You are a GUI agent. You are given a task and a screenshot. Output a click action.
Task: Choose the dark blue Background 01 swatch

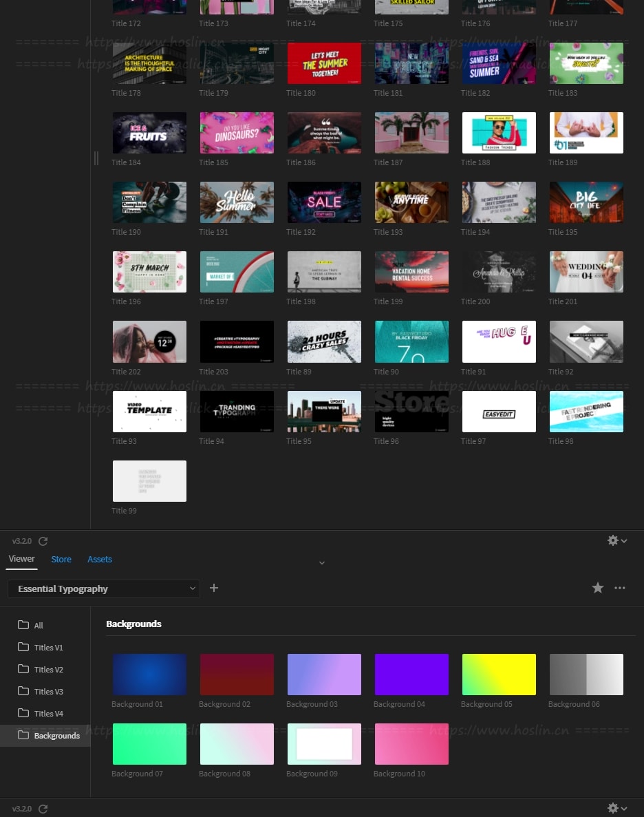[149, 675]
